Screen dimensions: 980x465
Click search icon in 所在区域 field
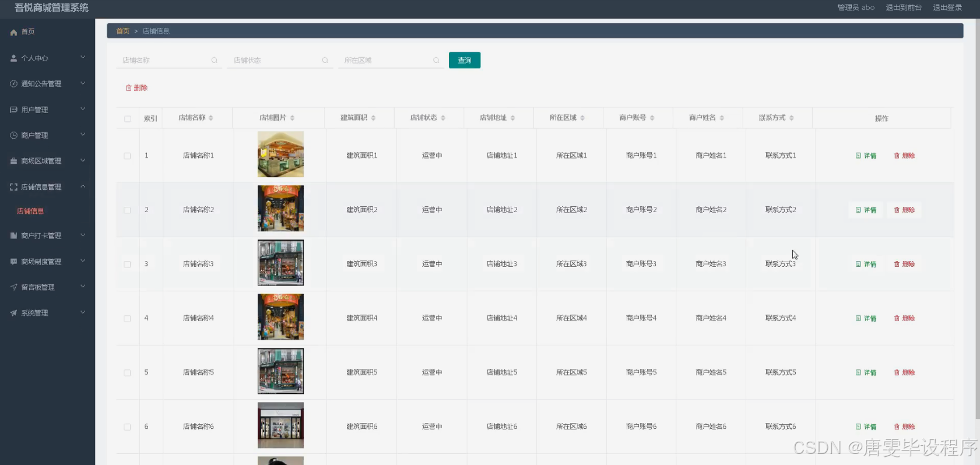pos(436,60)
